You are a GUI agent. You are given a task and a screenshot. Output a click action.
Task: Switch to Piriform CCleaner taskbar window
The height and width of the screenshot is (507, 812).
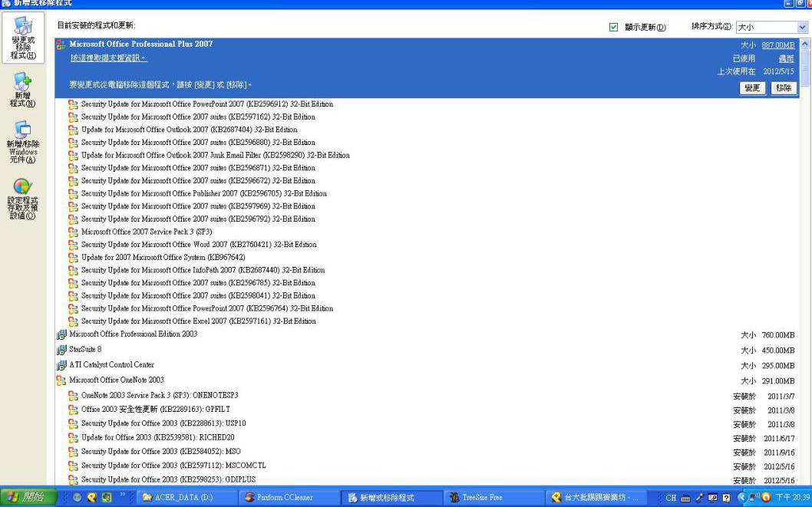[x=291, y=498]
